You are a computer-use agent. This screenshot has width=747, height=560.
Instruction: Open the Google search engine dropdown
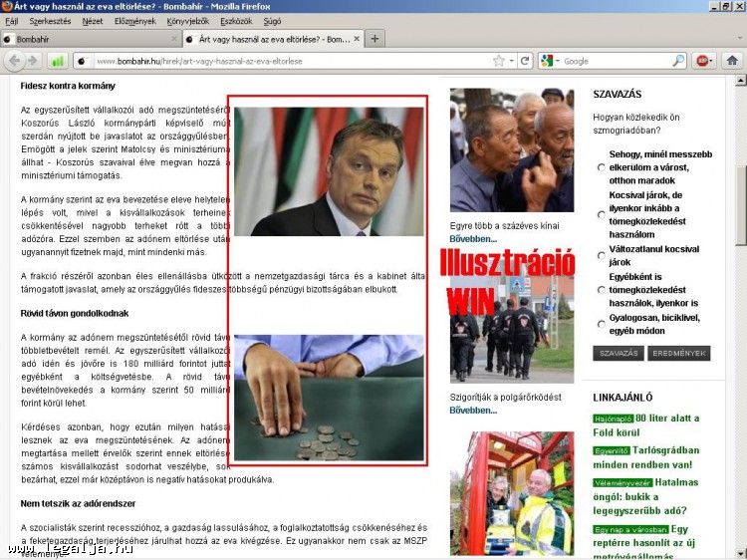pos(552,61)
